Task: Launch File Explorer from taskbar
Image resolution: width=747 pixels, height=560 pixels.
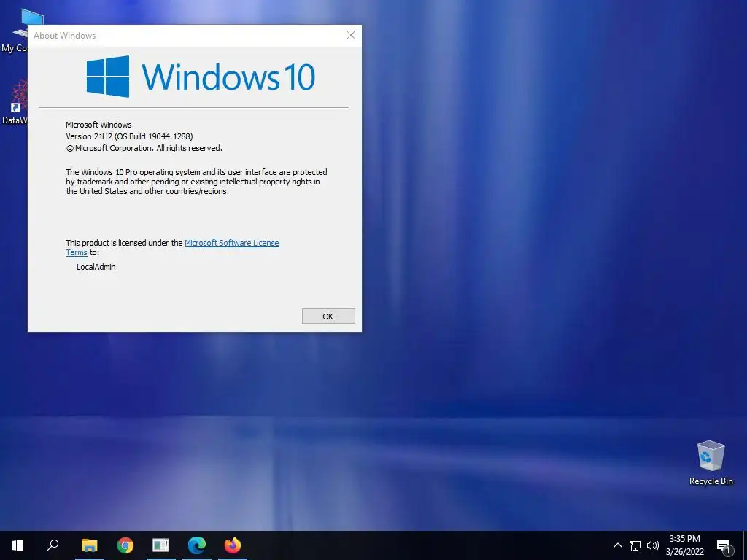Action: [x=89, y=545]
